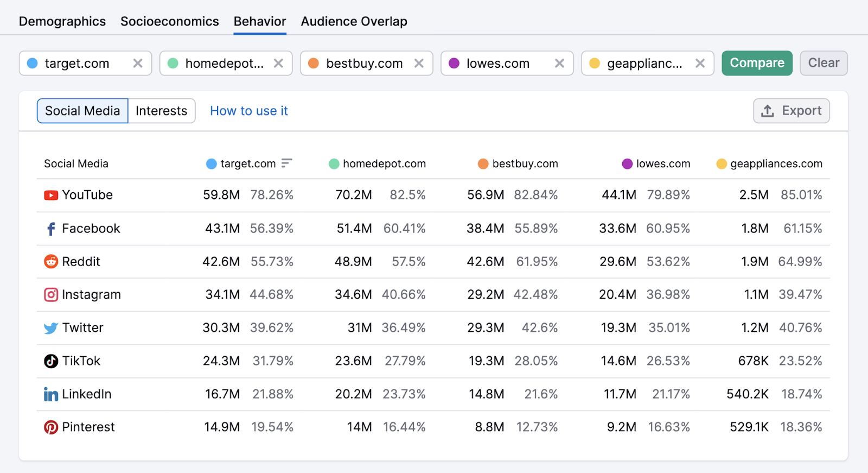The image size is (868, 473).
Task: Remove bestbuy.com from the comparison
Action: (419, 64)
